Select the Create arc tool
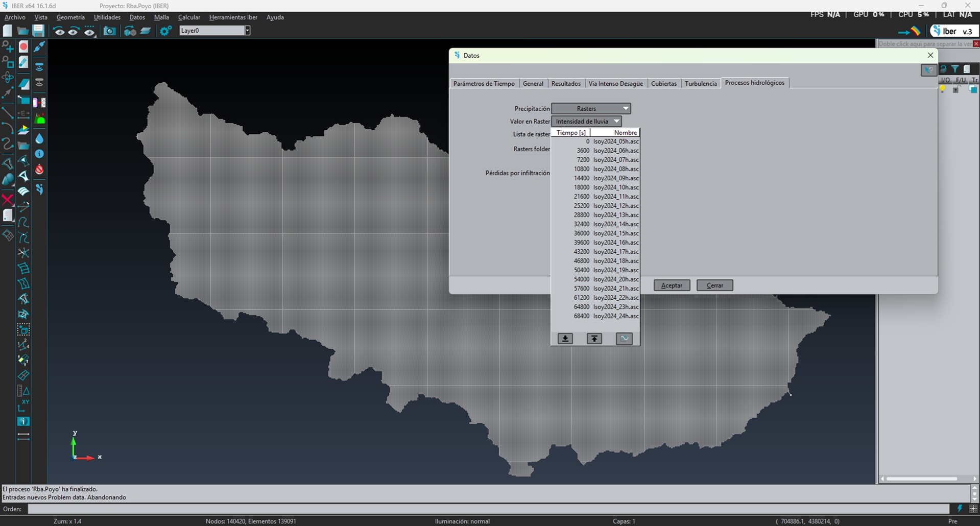Viewport: 980px width, 526px height. [x=8, y=128]
